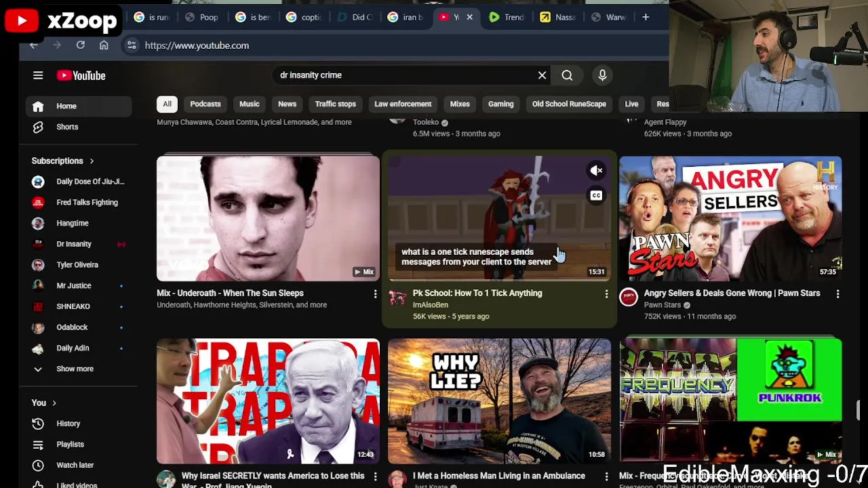The width and height of the screenshot is (868, 488).
Task: Select the Mixes filter chip
Action: point(460,104)
